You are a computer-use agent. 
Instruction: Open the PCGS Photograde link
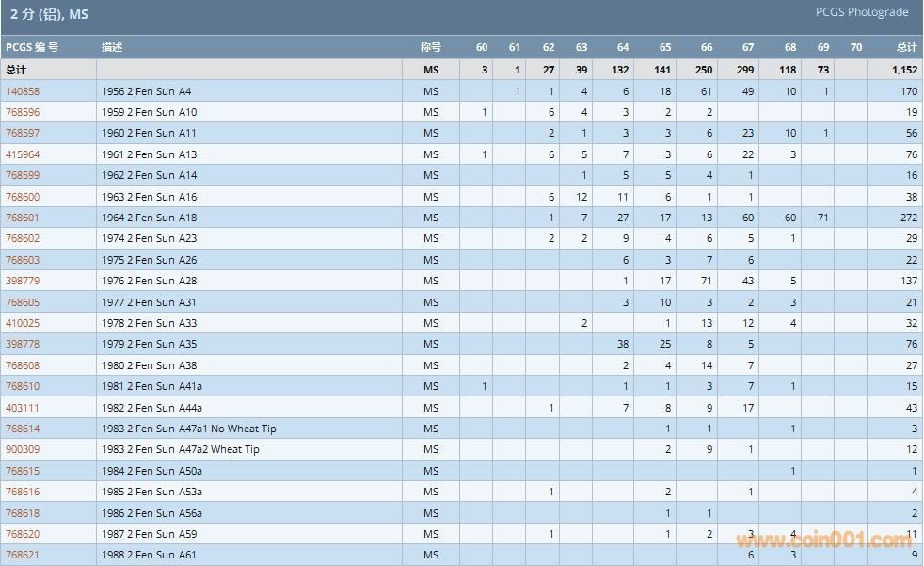tap(862, 12)
